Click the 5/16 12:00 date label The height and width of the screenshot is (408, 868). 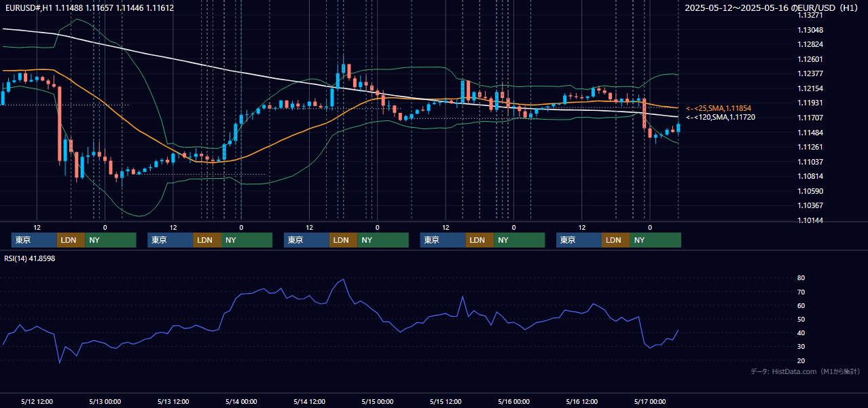click(582, 401)
